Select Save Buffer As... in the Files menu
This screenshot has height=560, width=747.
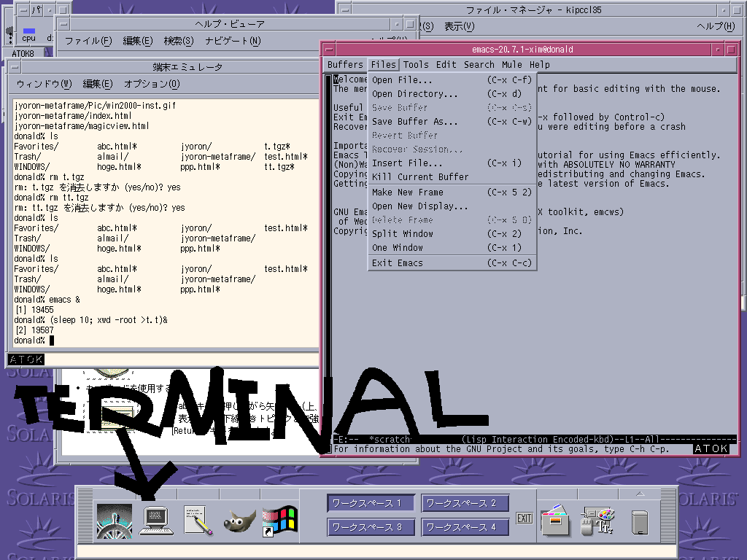(x=452, y=122)
